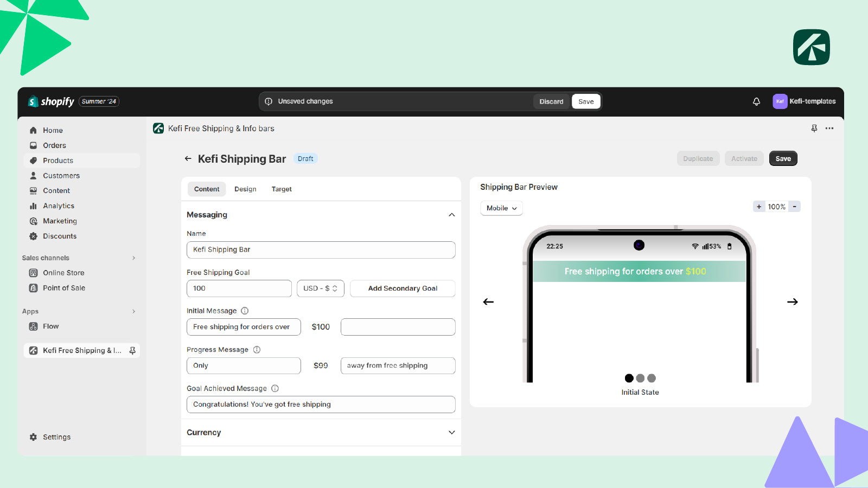Viewport: 868px width, 488px height.
Task: Select Products in the Shopify sidebar
Action: tap(57, 160)
